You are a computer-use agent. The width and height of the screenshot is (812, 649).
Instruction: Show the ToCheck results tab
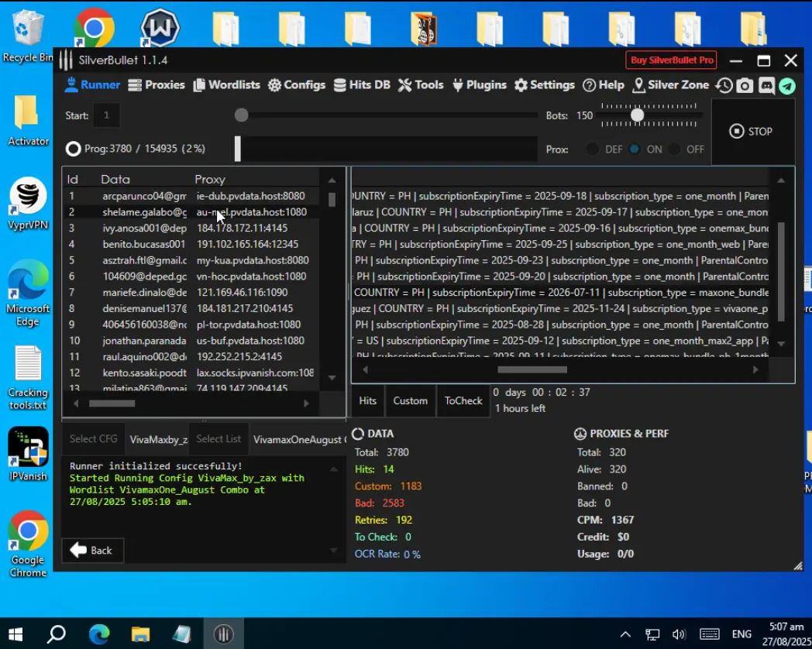[x=463, y=400]
